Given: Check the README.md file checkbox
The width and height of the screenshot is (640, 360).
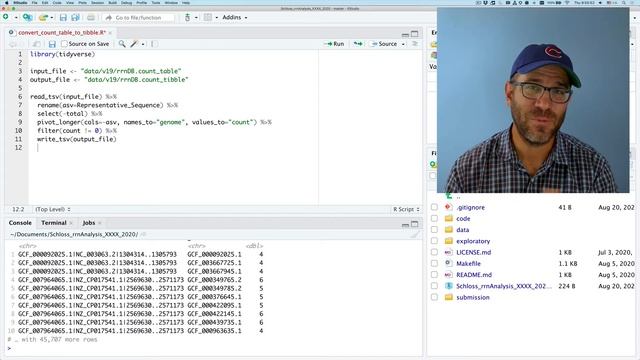Looking at the screenshot, I should (x=434, y=275).
